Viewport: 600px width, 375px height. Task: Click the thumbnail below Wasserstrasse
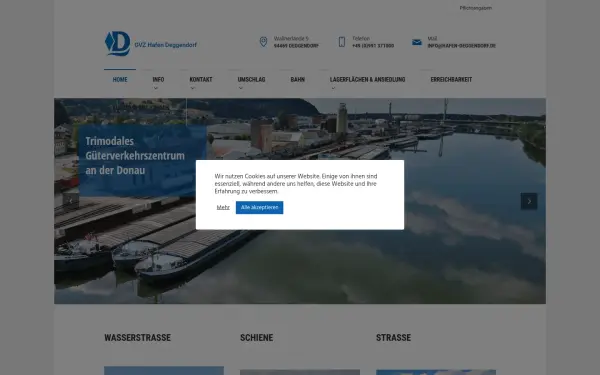[164, 370]
